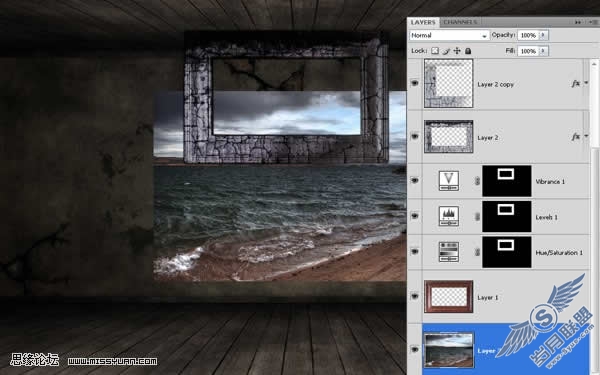Viewport: 600px width, 375px height.
Task: Switch to the Channels tab
Action: 460,22
